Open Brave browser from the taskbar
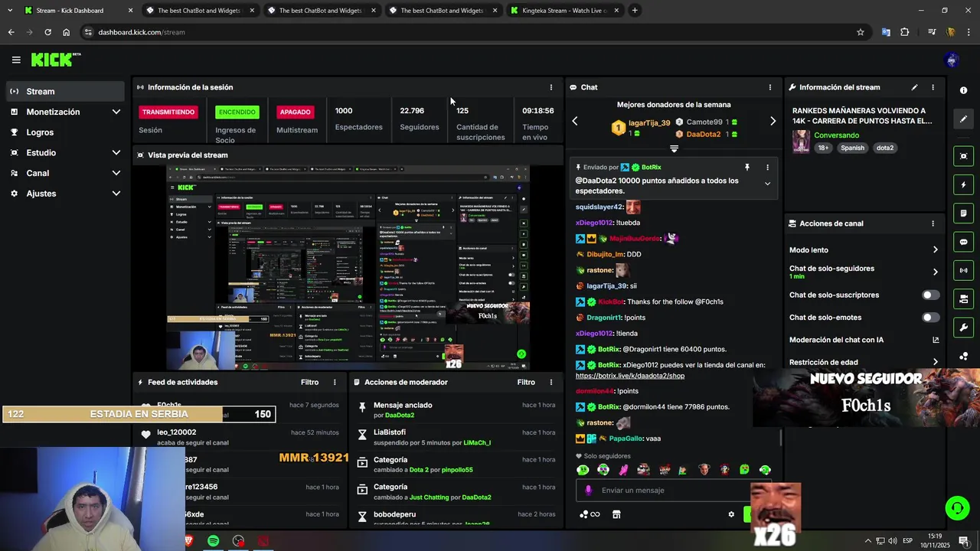 pos(188,541)
